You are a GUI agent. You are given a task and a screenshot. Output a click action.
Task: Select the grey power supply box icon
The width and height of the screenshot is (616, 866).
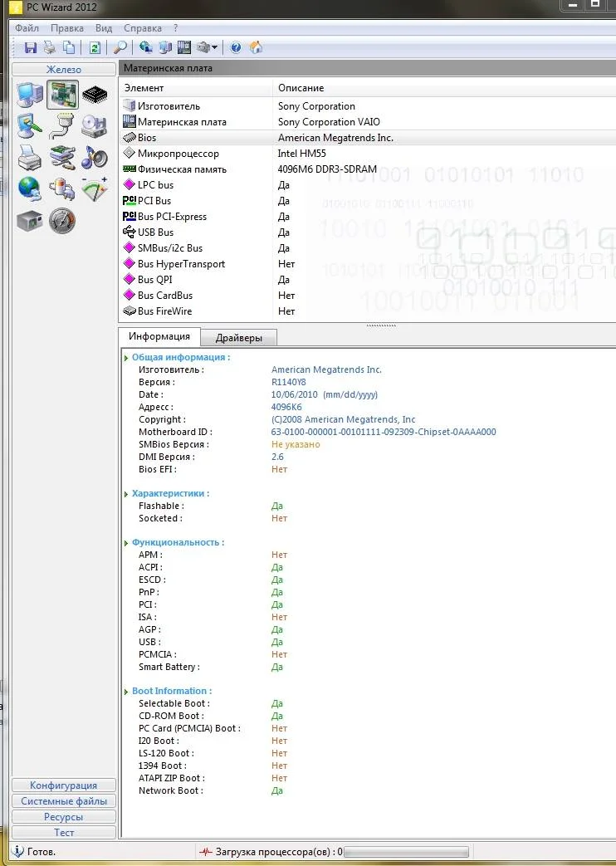pos(30,221)
